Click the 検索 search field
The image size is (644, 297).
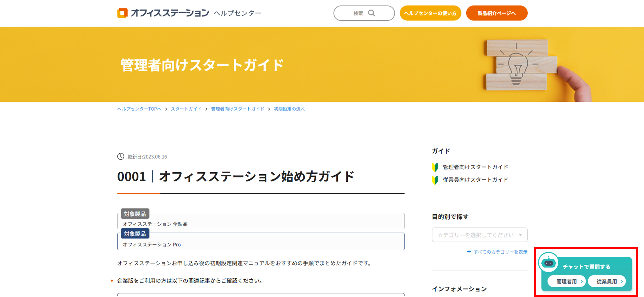pos(357,13)
